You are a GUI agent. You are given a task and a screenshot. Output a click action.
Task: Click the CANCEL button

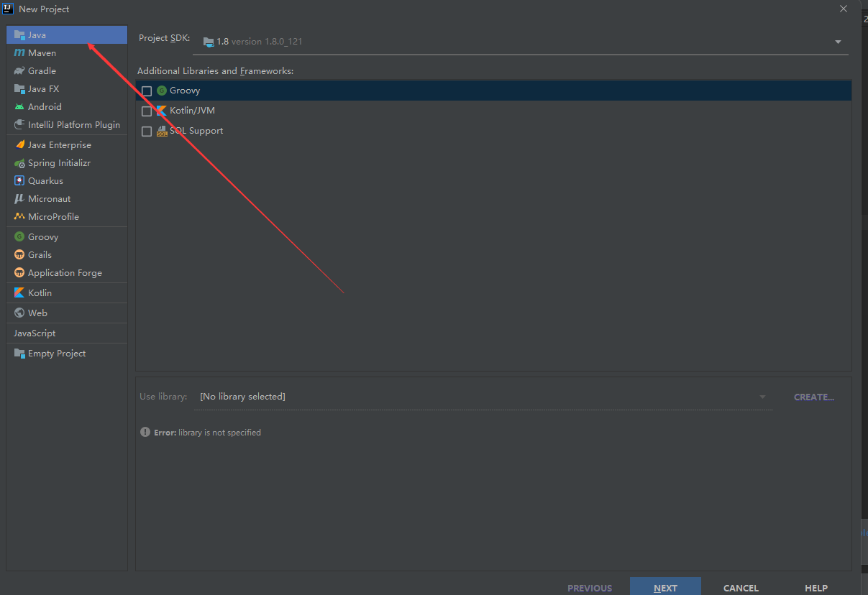tap(741, 588)
